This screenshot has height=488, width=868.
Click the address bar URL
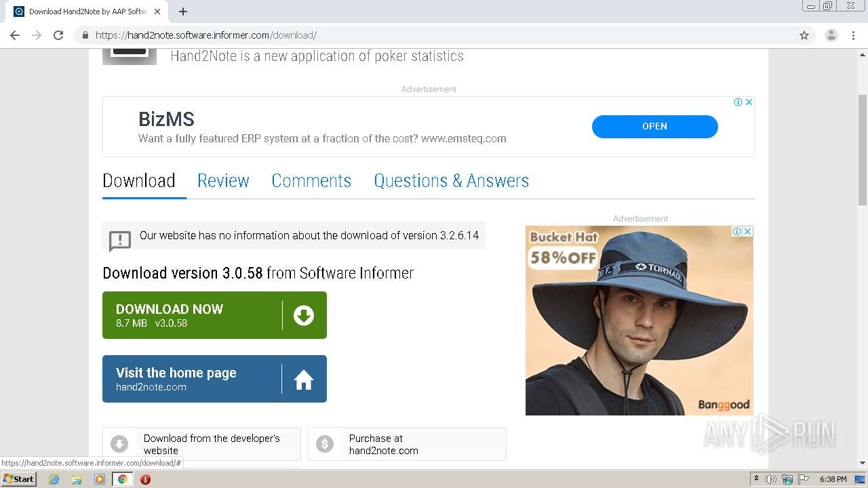tap(206, 35)
